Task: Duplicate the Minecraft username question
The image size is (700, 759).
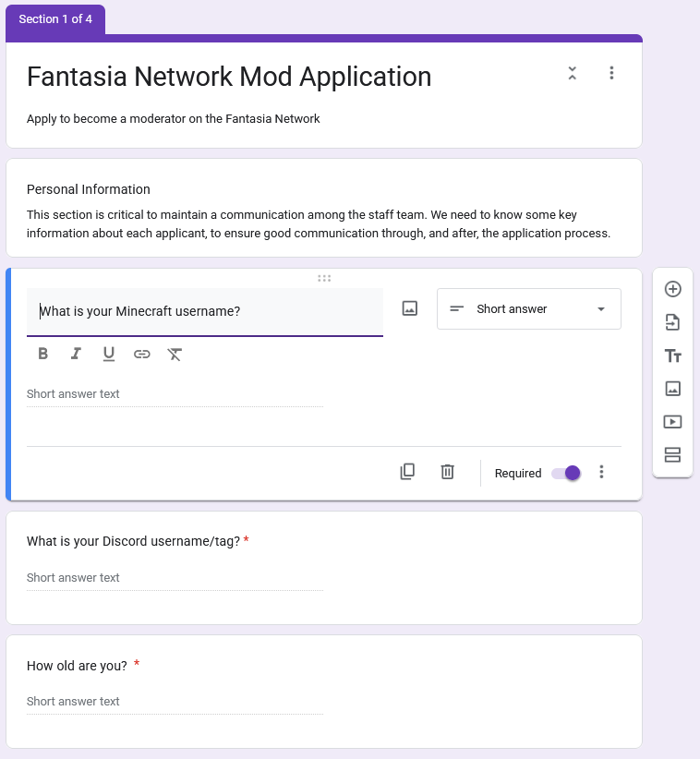Action: click(x=407, y=472)
